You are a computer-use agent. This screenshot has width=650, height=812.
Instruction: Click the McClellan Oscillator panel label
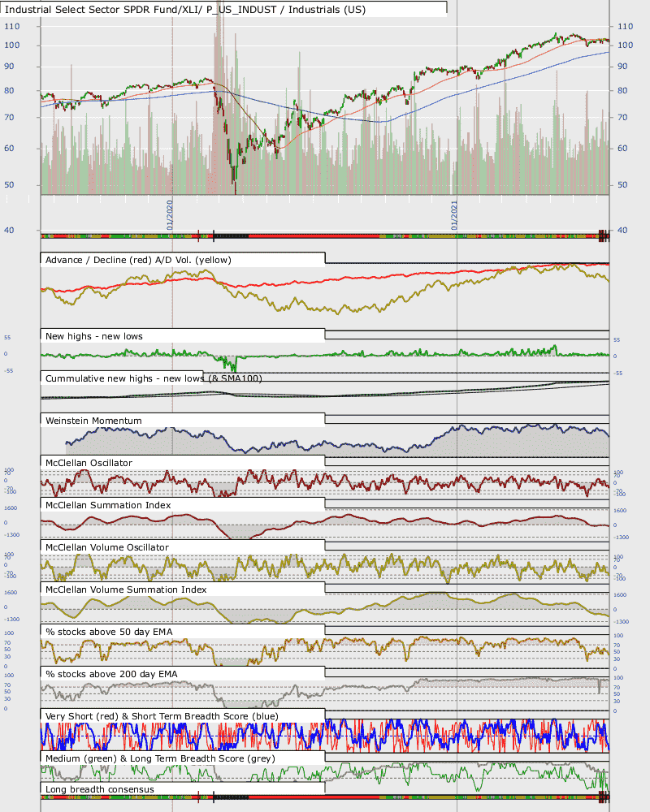pyautogui.click(x=89, y=463)
